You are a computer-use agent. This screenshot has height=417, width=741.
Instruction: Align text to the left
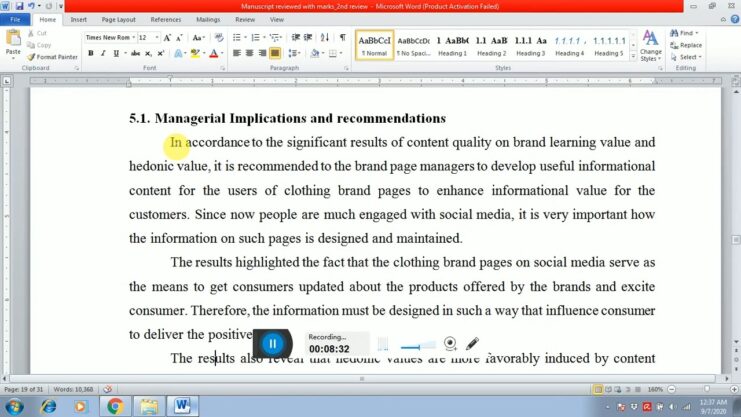click(237, 53)
